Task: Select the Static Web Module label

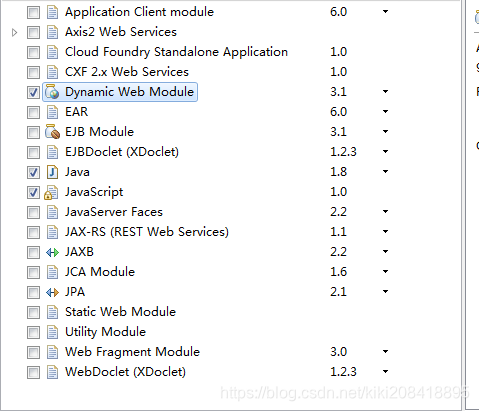Action: click(120, 312)
